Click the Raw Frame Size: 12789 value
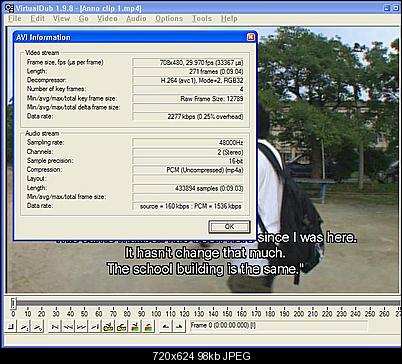The image size is (402, 364). (188, 99)
